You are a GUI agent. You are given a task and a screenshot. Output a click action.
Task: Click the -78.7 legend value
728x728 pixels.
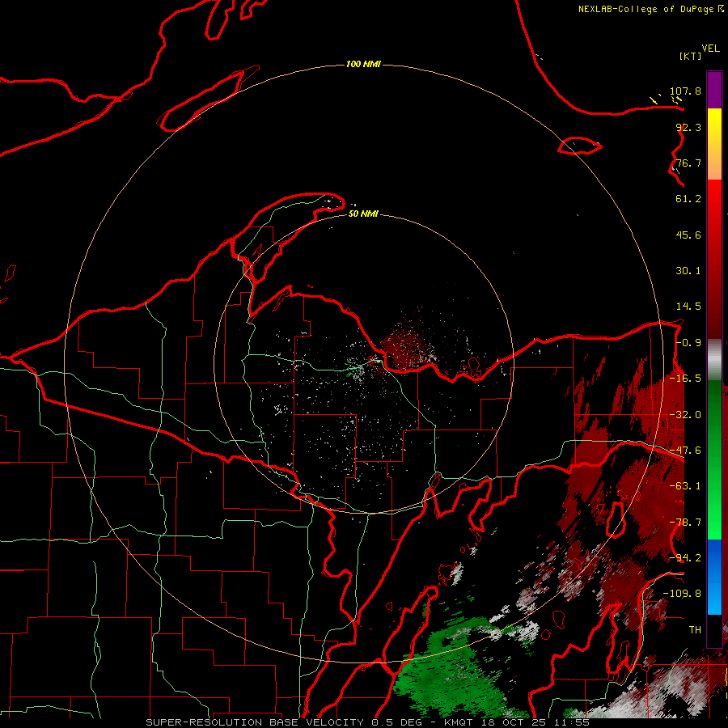685,523
